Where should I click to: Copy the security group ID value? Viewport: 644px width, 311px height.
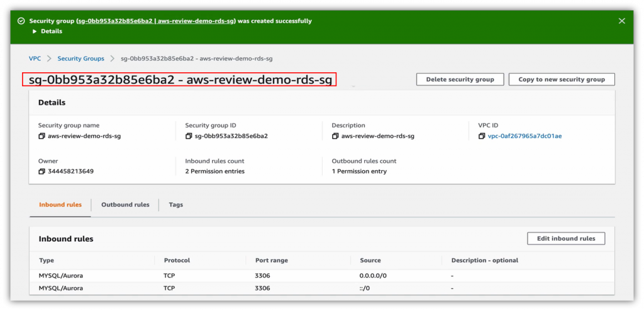tap(188, 136)
